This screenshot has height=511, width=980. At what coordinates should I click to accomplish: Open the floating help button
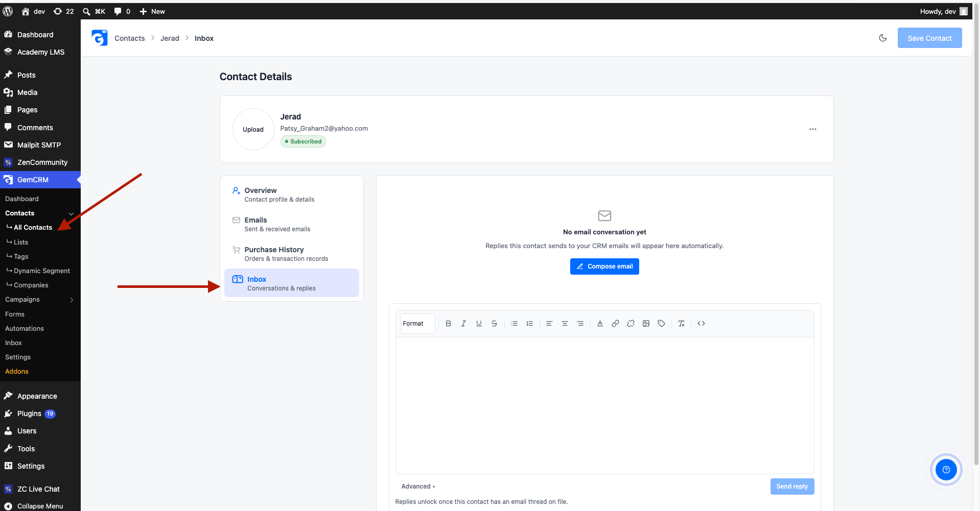coord(946,470)
